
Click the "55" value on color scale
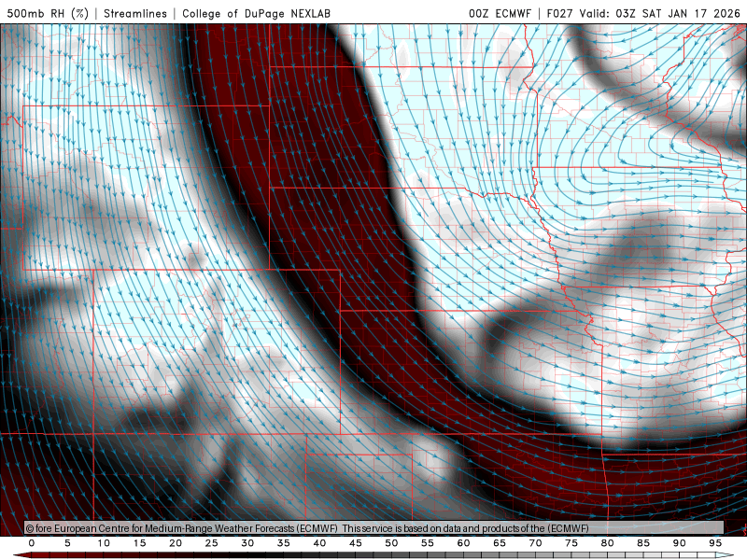(x=428, y=543)
